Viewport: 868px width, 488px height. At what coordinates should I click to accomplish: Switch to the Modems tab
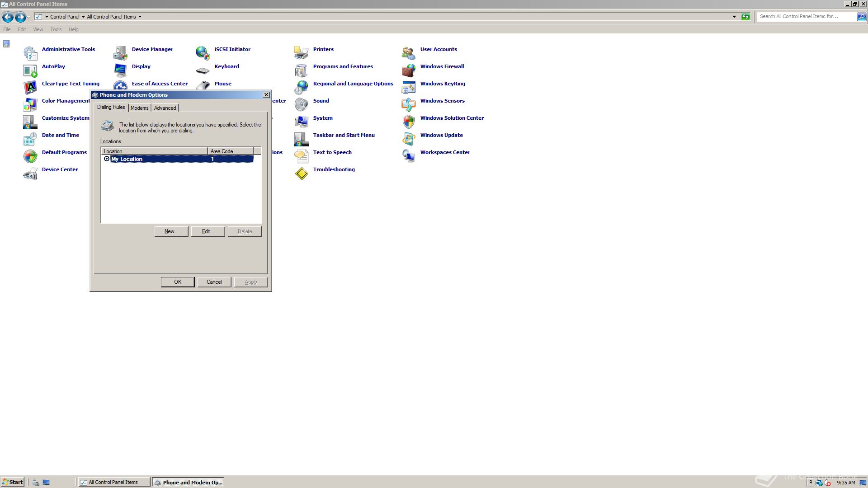point(140,108)
